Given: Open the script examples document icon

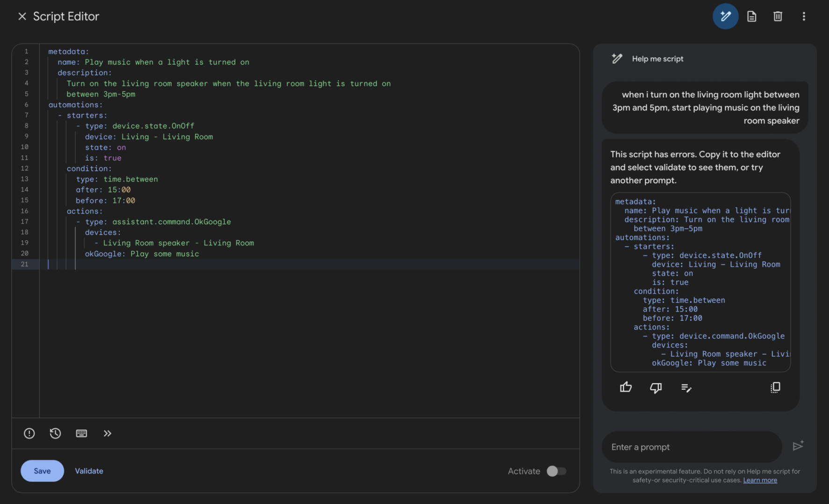Looking at the screenshot, I should click(751, 16).
